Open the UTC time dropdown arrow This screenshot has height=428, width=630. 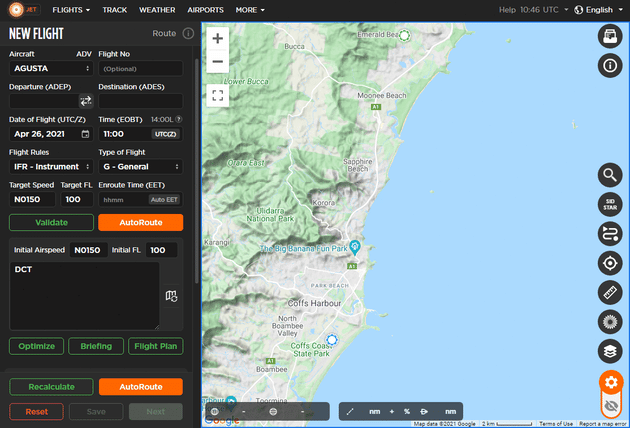(x=566, y=10)
